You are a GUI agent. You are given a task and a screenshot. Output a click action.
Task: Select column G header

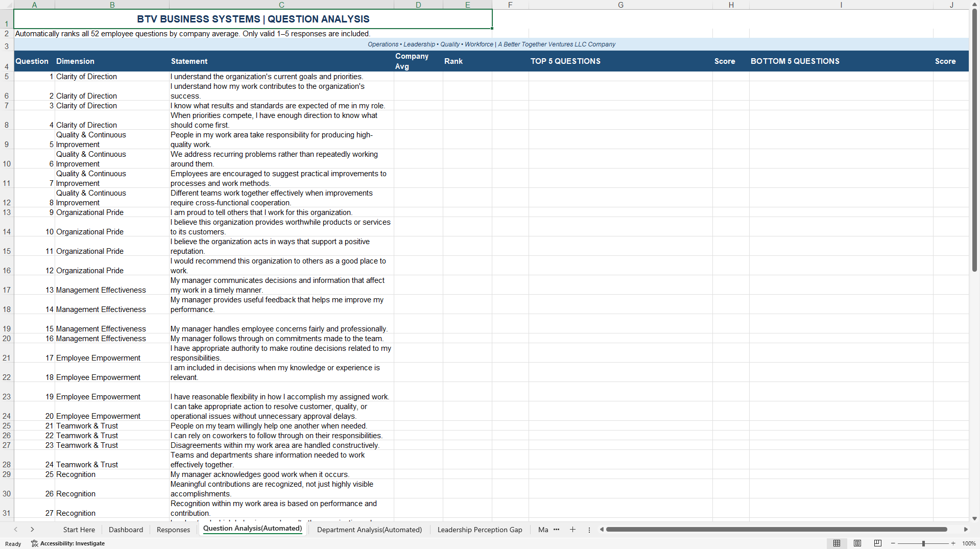coord(620,5)
